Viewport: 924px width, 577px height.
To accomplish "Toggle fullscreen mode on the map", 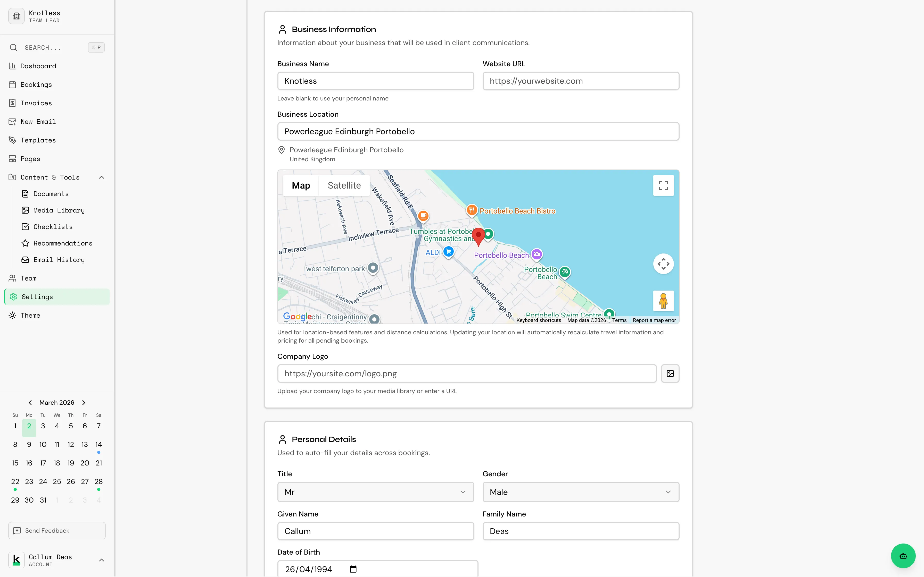I will 663,185.
